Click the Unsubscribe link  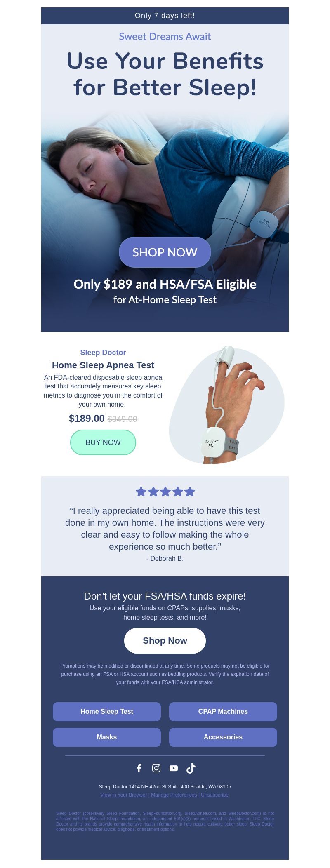click(214, 795)
